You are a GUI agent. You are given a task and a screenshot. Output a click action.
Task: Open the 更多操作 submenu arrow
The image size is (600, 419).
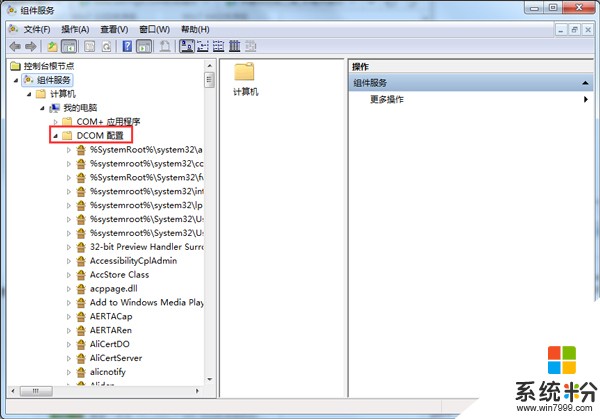click(x=586, y=99)
